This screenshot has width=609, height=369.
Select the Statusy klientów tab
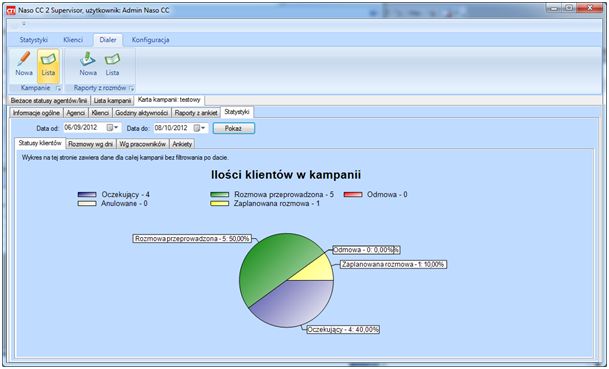tap(40, 143)
